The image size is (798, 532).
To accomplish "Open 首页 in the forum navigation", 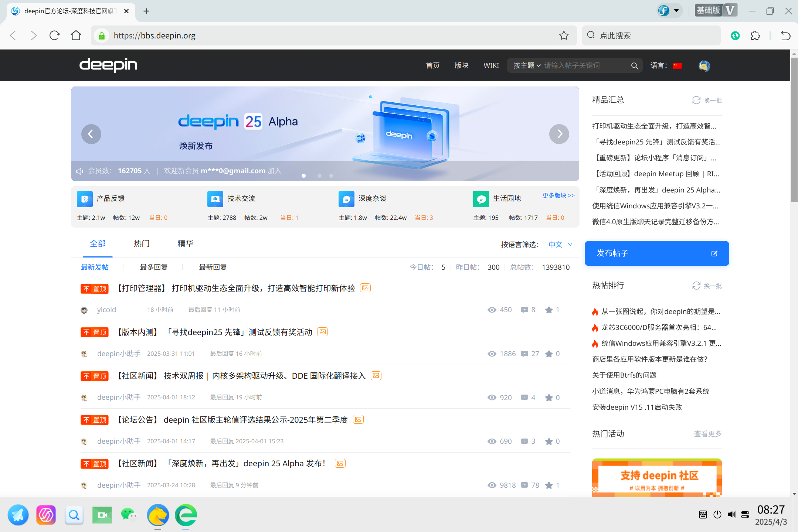I will pyautogui.click(x=432, y=66).
